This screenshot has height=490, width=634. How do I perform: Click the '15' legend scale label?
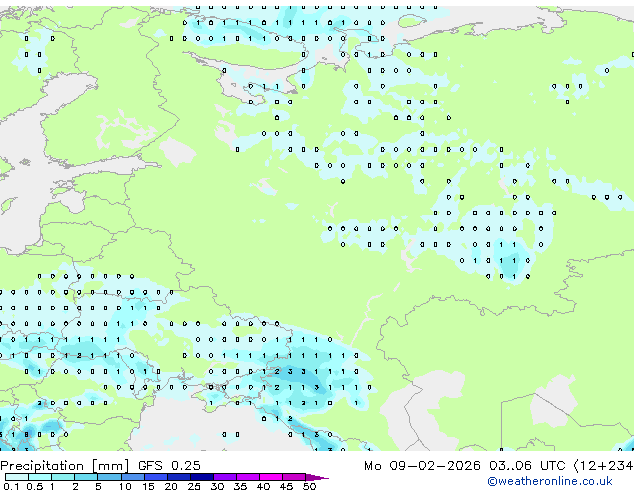click(148, 486)
